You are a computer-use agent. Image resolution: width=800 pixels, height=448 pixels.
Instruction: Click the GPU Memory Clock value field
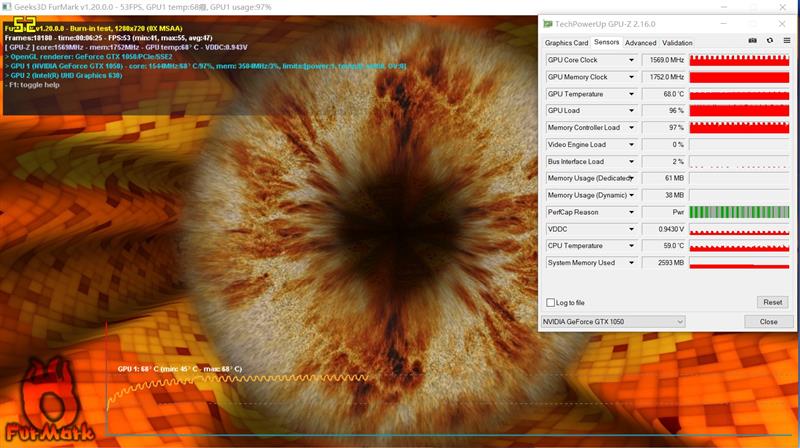[664, 77]
